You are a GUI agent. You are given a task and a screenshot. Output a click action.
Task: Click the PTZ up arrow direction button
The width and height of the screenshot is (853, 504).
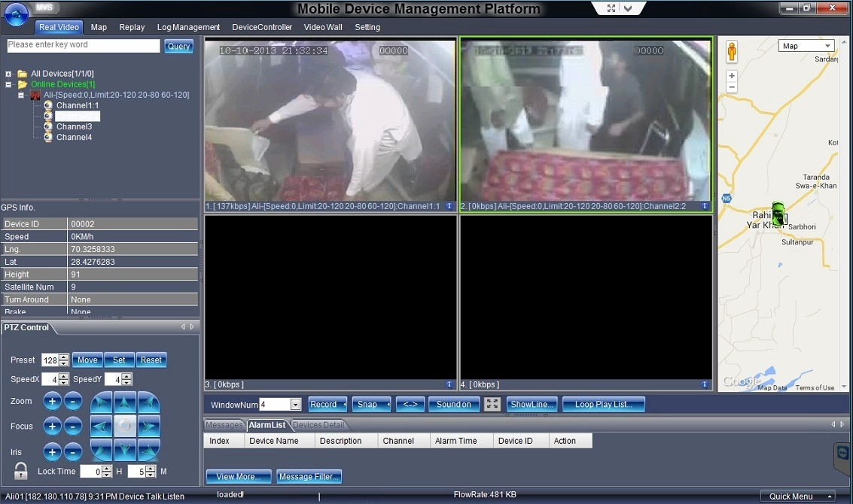point(124,403)
